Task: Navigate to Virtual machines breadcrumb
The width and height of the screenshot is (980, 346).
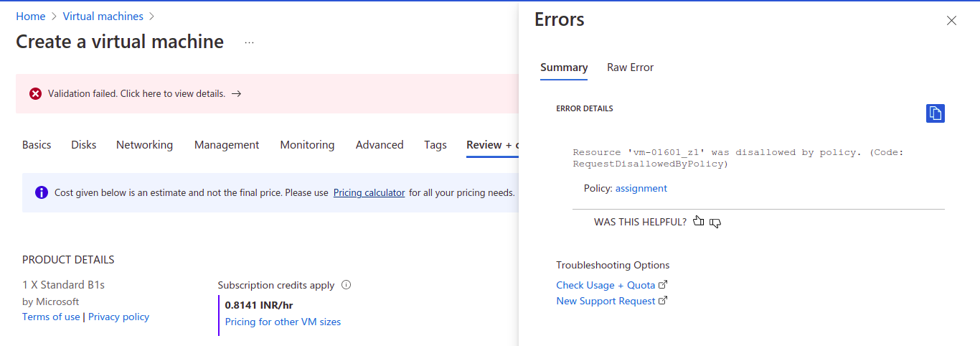Action: pos(103,16)
